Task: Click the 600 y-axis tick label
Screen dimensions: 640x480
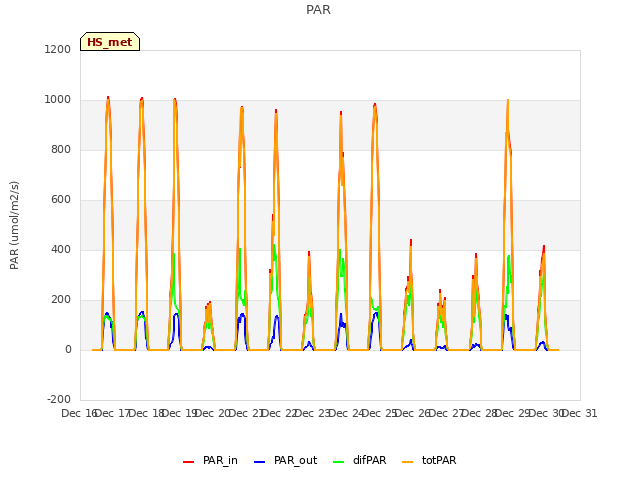Action: (x=61, y=200)
